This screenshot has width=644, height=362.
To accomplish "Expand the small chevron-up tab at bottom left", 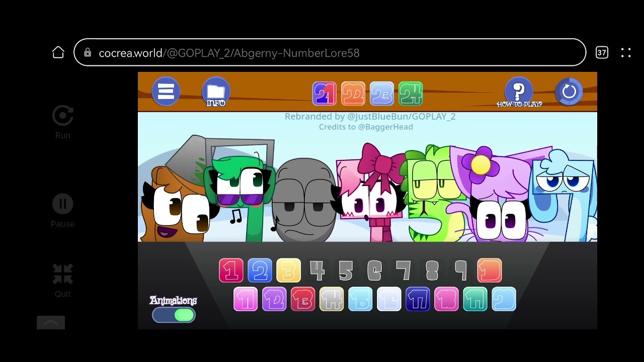I will click(51, 323).
